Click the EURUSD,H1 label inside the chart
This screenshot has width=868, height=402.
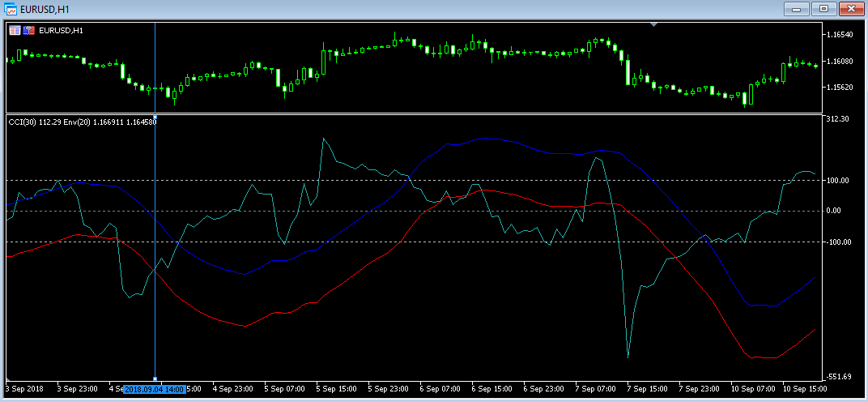coord(61,31)
